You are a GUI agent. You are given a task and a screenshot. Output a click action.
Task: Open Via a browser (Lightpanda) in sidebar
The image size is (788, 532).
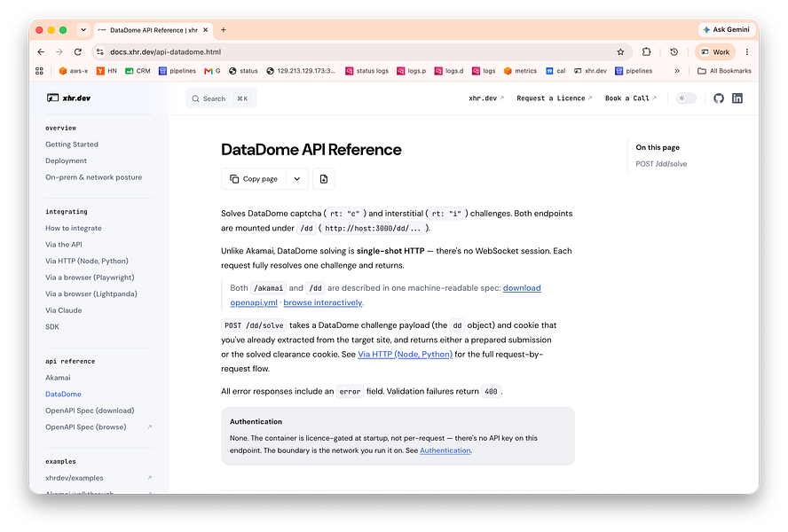pos(91,293)
